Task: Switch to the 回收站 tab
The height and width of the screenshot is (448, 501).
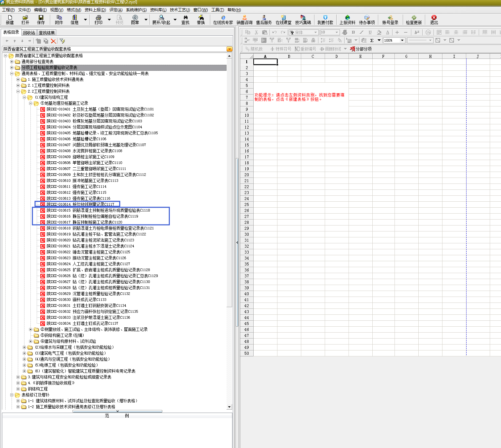Action: [x=29, y=33]
